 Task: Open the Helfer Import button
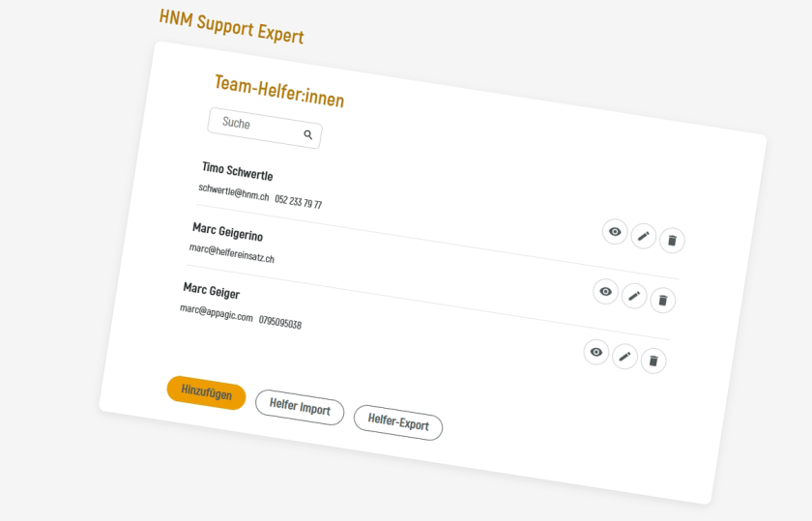pyautogui.click(x=300, y=408)
